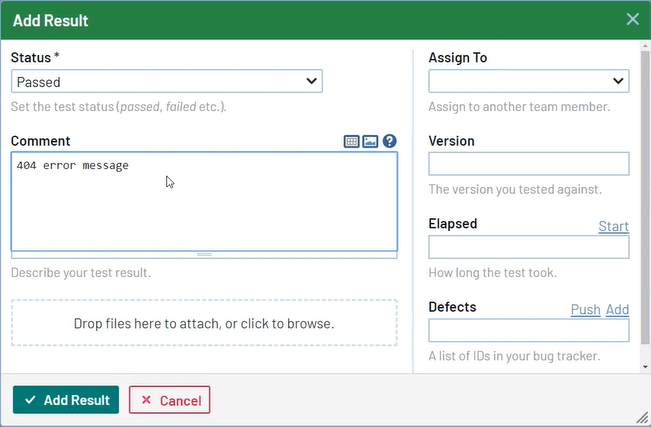Click the drop files area to browse attachments
Image resolution: width=651 pixels, height=427 pixels.
pos(204,323)
